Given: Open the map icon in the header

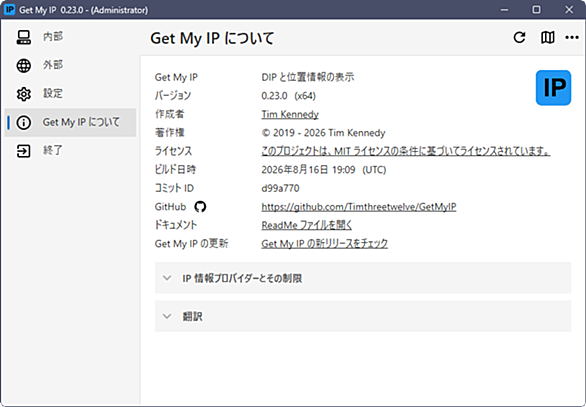Looking at the screenshot, I should tap(548, 37).
